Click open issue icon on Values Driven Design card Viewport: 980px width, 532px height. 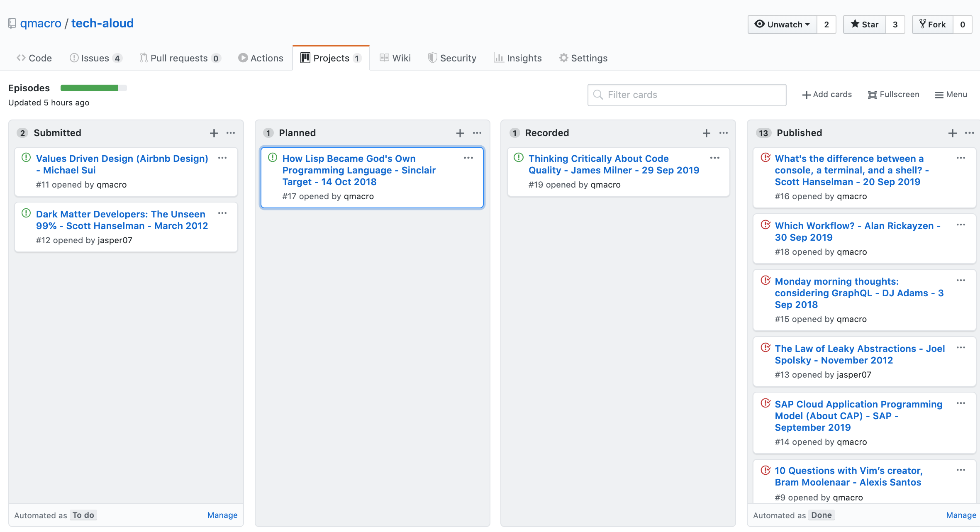pos(26,158)
